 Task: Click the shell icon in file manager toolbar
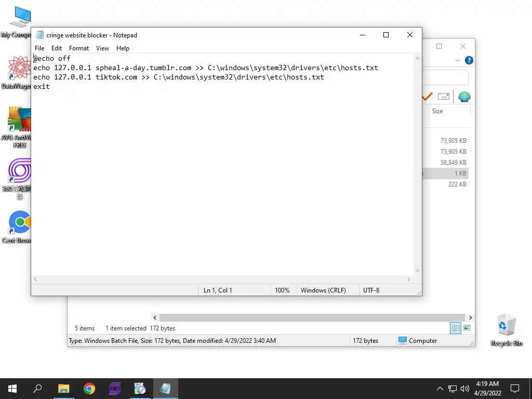click(x=464, y=97)
